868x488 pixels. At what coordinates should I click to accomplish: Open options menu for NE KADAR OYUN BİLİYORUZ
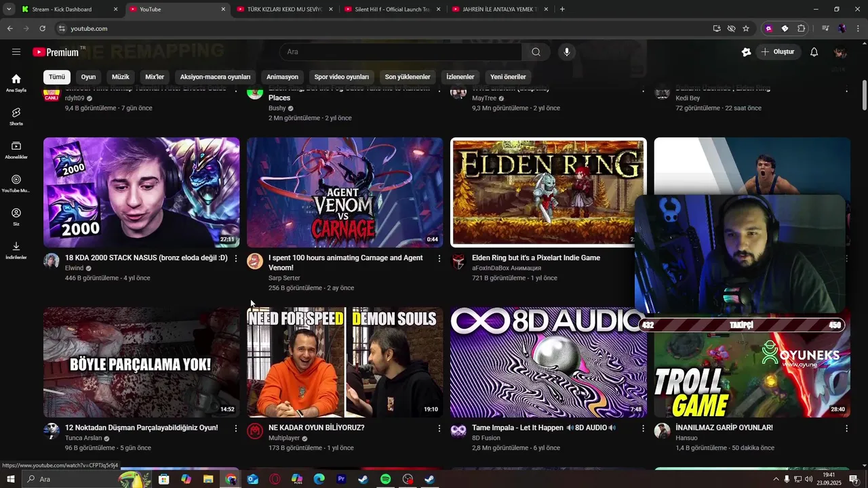(x=439, y=428)
